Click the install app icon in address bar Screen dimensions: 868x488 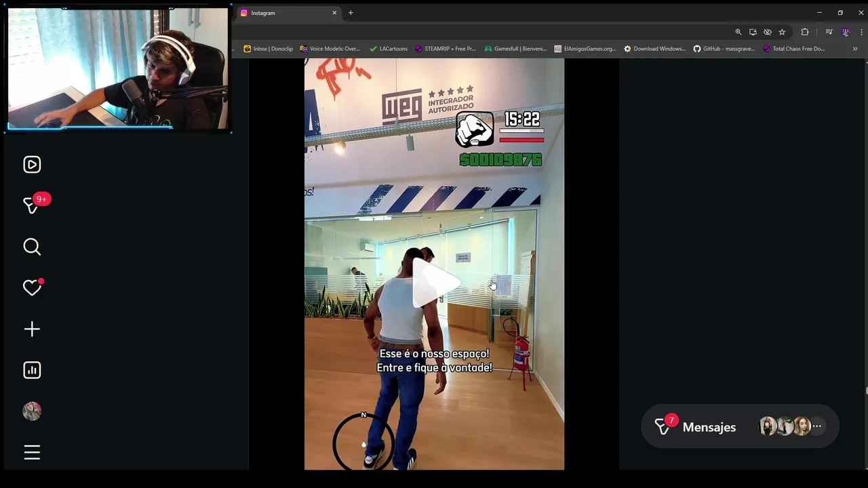[x=753, y=32]
